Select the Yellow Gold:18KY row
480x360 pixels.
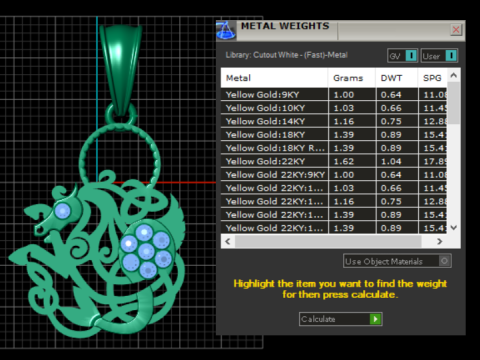click(x=334, y=135)
